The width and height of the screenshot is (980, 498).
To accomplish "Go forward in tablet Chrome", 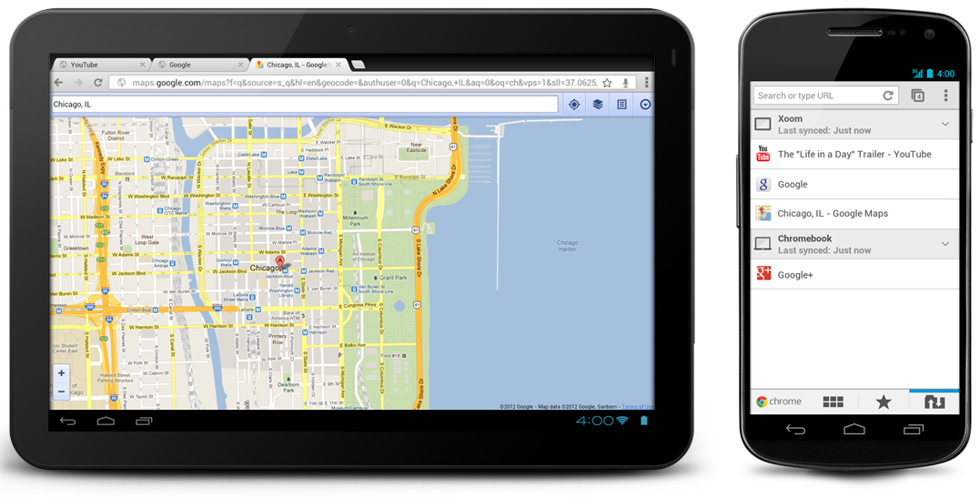I will [78, 83].
